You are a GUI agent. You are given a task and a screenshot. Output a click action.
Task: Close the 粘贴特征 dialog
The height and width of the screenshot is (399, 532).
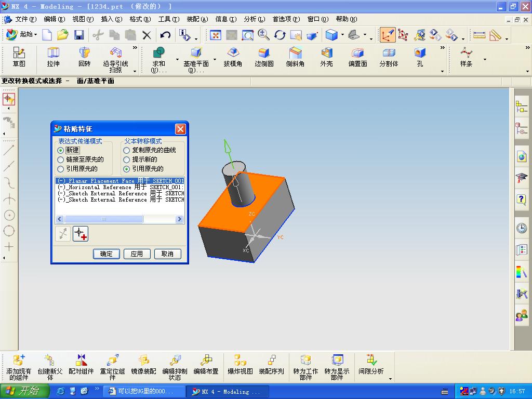click(x=180, y=129)
